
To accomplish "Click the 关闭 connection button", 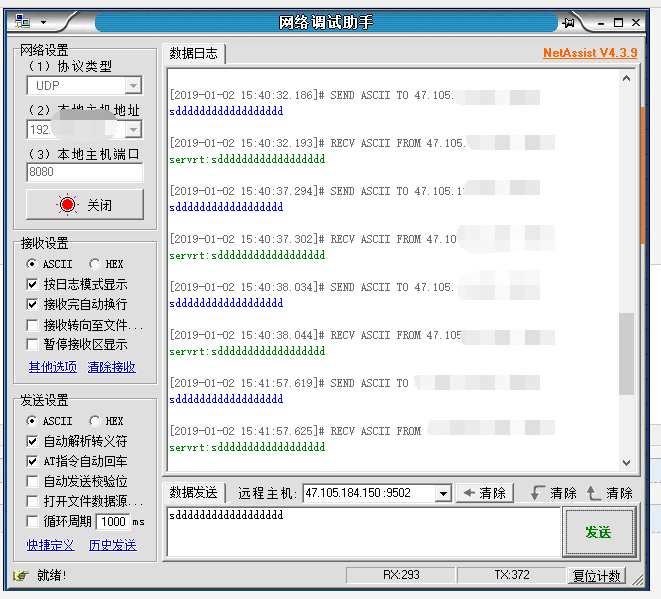I will (x=85, y=205).
